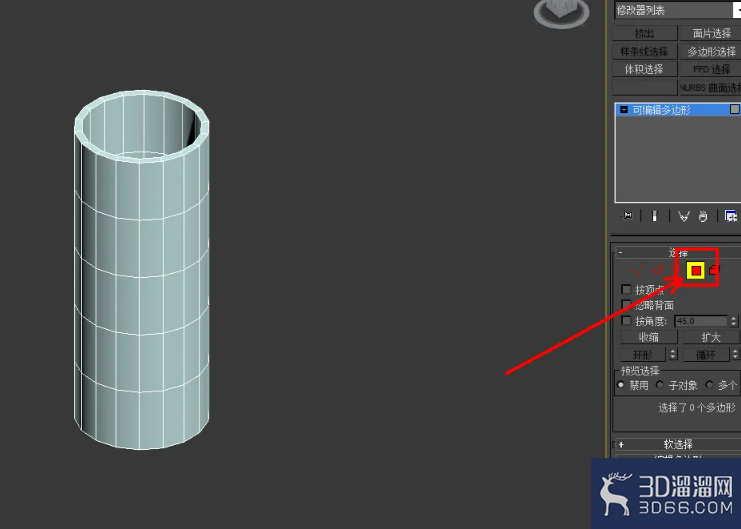Viewport: 741px width, 529px height.
Task: Click the Pin Stack icon
Action: [627, 216]
